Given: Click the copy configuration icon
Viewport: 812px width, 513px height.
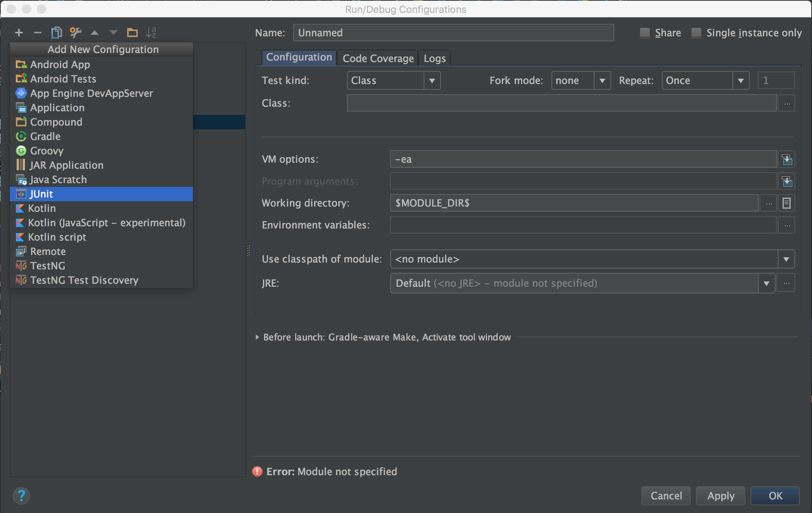Looking at the screenshot, I should pyautogui.click(x=56, y=33).
